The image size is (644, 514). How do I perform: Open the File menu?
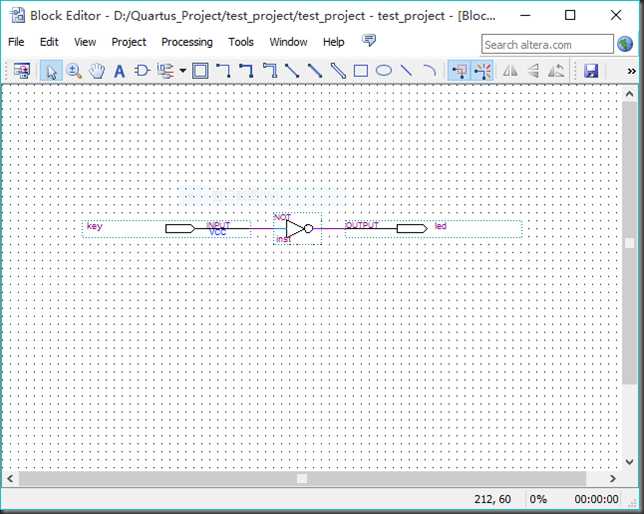pos(16,42)
